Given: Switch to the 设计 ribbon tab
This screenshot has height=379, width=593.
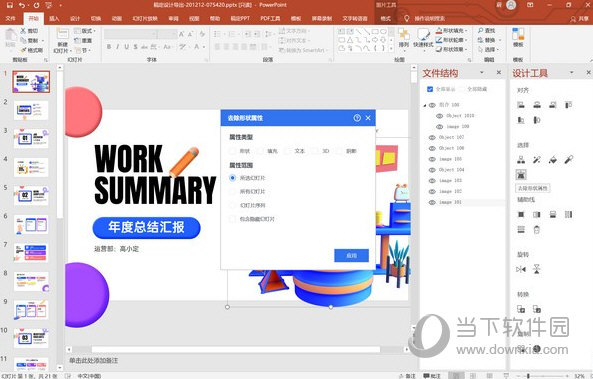Looking at the screenshot, I should tap(75, 18).
